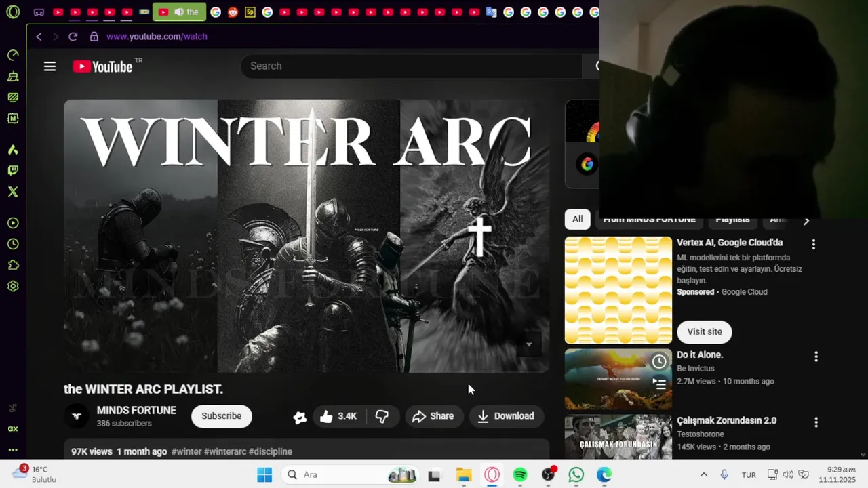Image resolution: width=868 pixels, height=488 pixels.
Task: Open options menu for Do it Alone
Action: tap(816, 357)
